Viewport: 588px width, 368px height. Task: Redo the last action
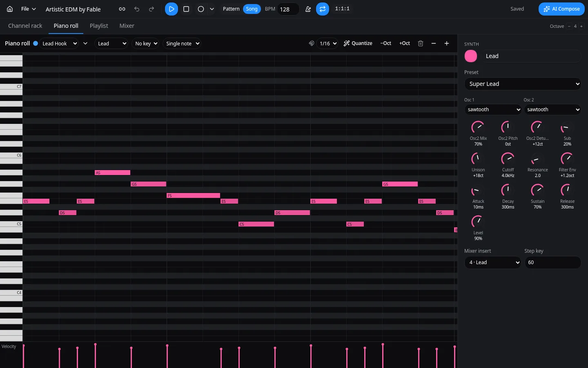coord(151,9)
